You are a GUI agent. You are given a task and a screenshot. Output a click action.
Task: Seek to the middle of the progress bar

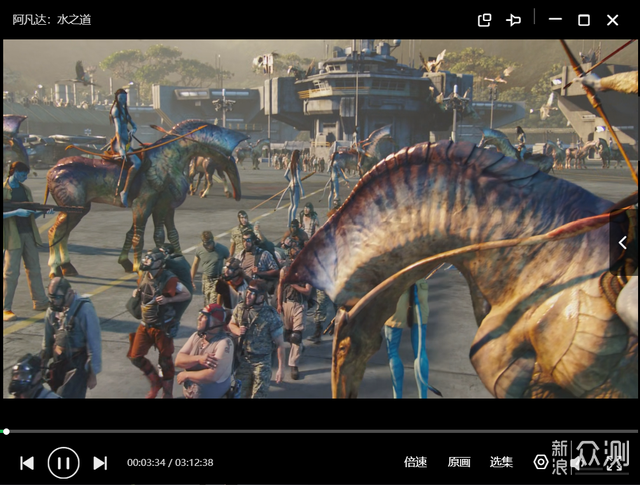point(320,431)
